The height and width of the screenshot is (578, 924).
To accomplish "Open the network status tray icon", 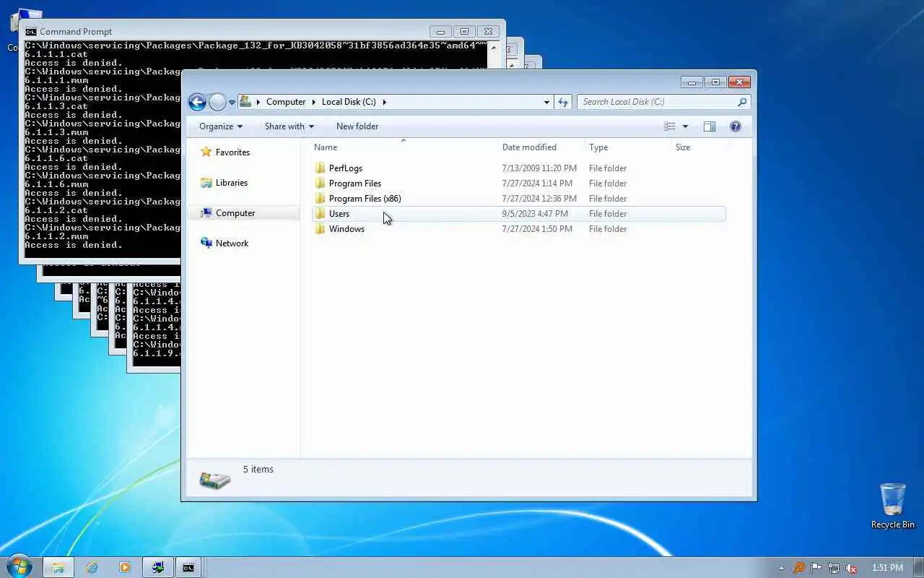I will pos(834,568).
